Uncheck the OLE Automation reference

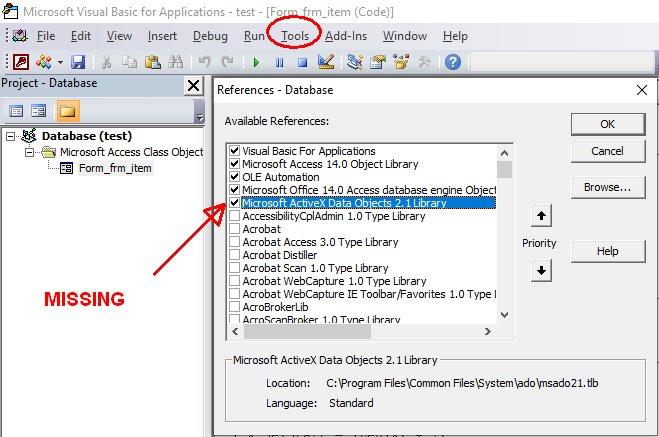point(235,177)
